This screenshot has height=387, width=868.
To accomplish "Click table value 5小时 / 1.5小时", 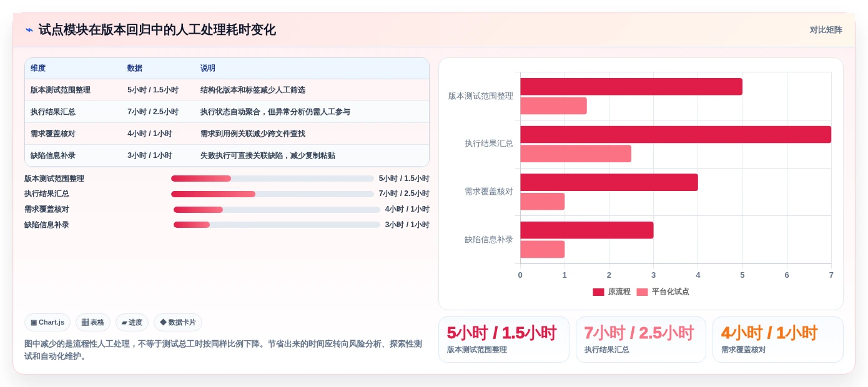I will [153, 90].
